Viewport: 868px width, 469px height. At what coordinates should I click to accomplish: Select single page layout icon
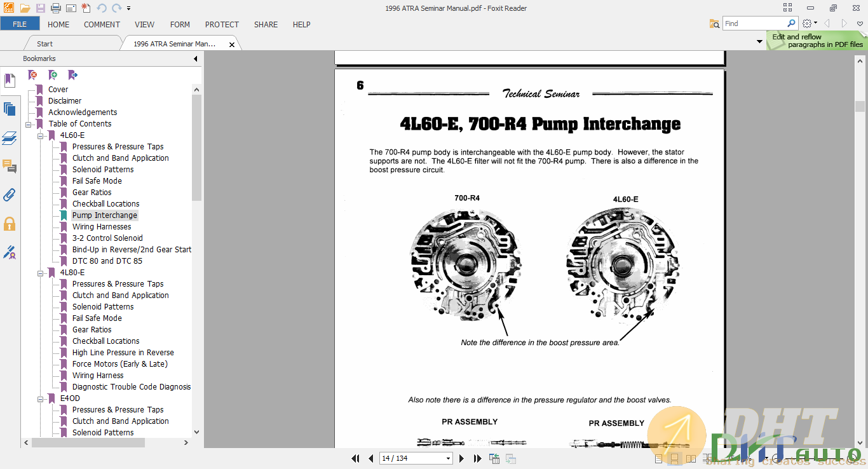tap(658, 458)
